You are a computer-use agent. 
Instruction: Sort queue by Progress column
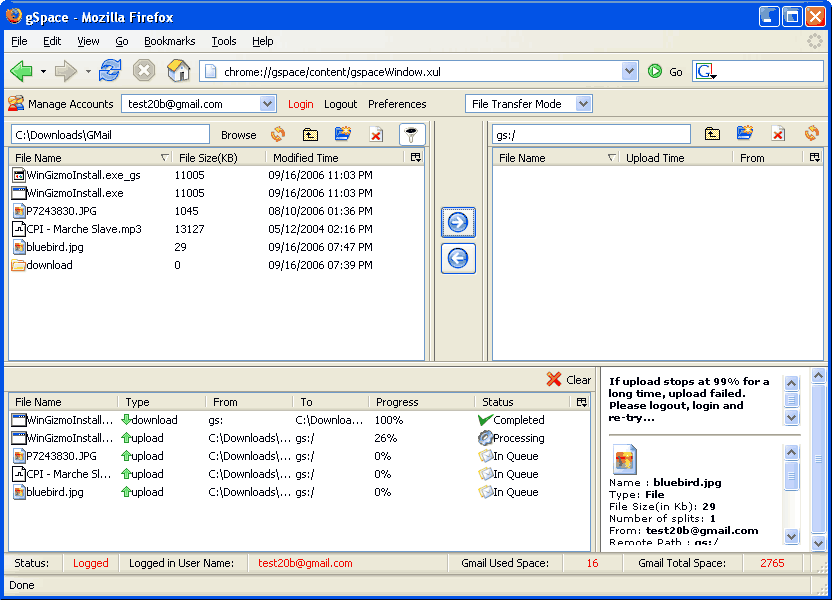[421, 402]
